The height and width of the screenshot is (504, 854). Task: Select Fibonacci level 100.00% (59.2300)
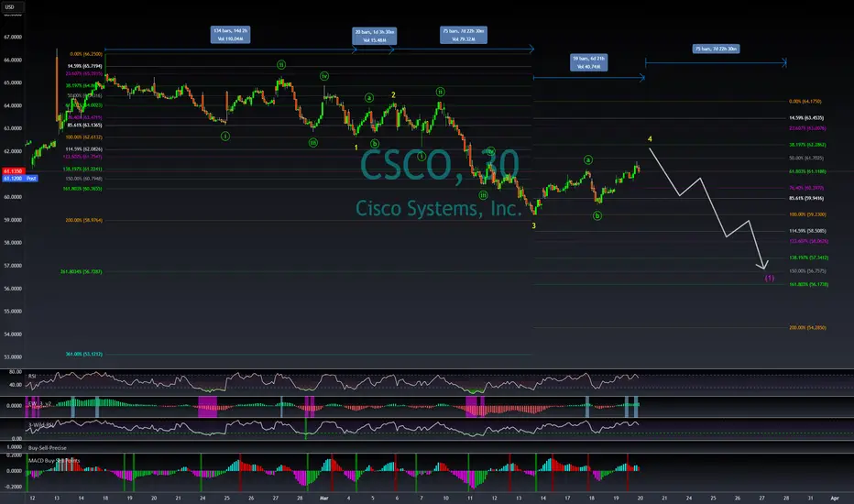[807, 214]
